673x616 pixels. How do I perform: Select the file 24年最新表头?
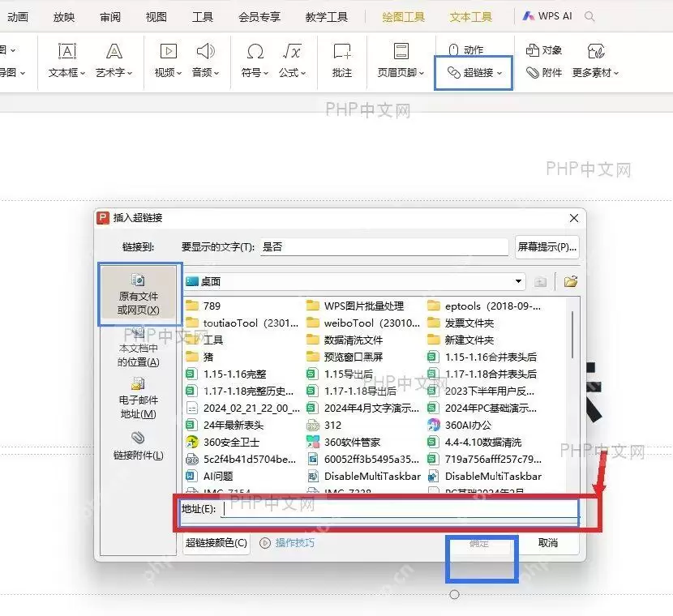tap(225, 425)
